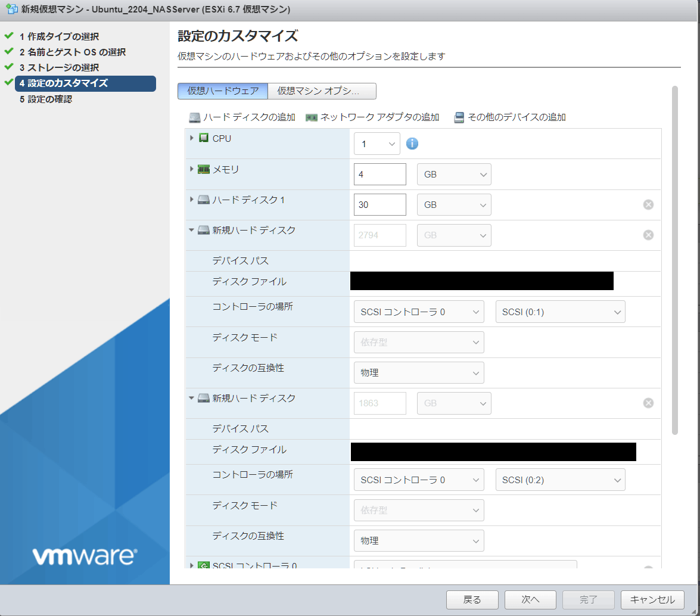700x616 pixels.
Task: Click the memory module icon
Action: (204, 169)
